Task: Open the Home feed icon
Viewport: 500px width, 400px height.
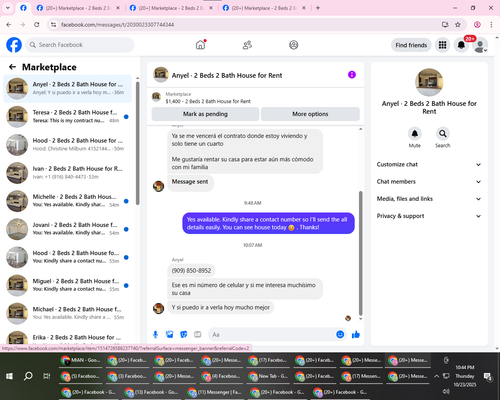Action: [200, 45]
